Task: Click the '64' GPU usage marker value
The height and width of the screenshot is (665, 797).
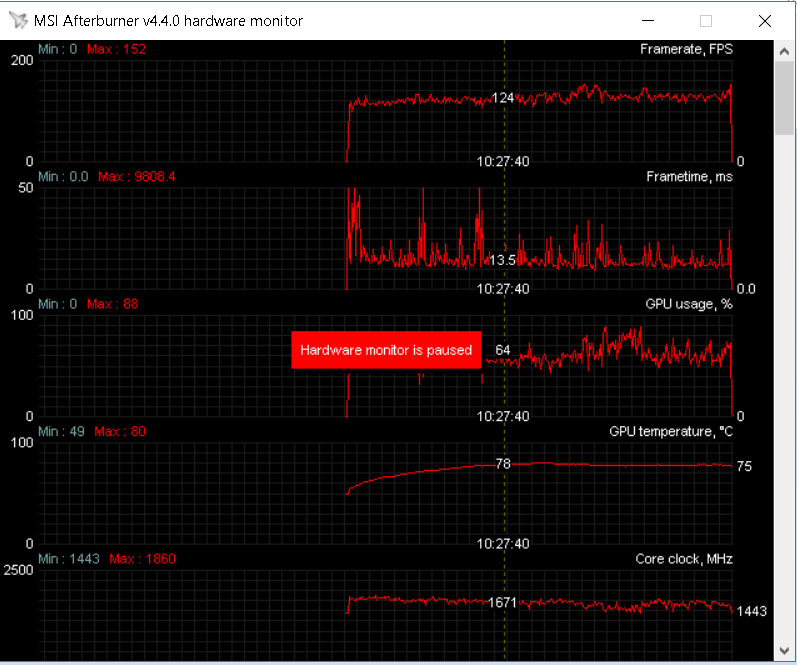Action: click(x=503, y=350)
